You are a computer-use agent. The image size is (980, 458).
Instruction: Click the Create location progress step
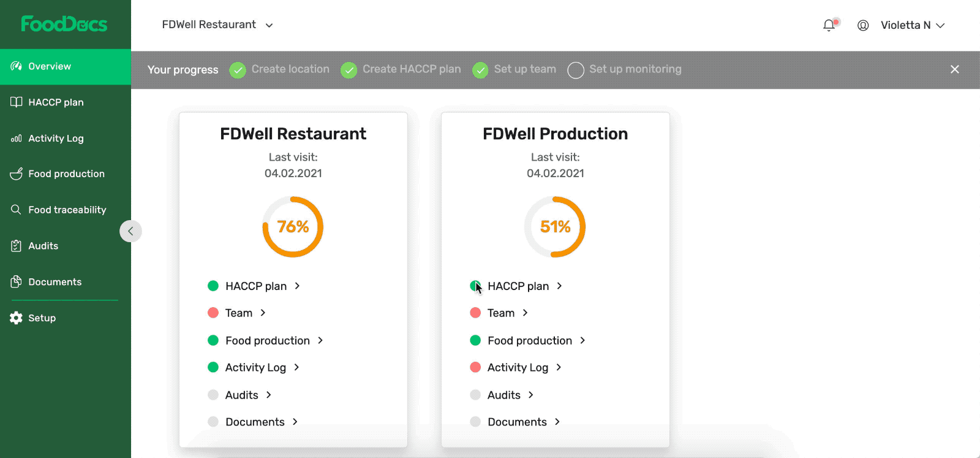click(290, 69)
